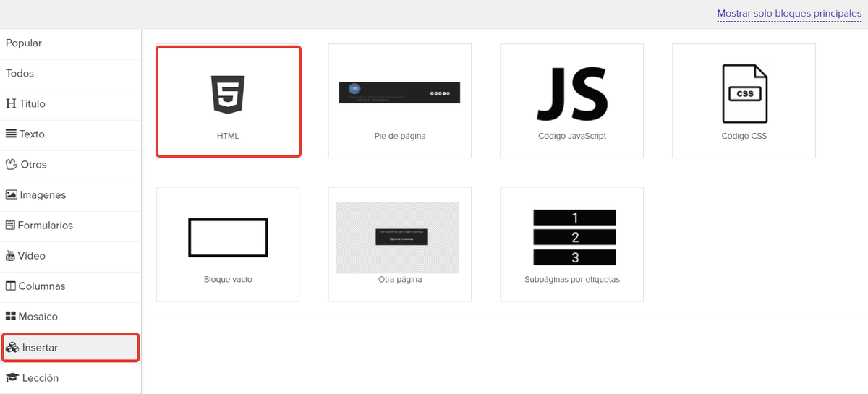This screenshot has width=868, height=394.
Task: Click the Otra página preview image
Action: [x=398, y=237]
